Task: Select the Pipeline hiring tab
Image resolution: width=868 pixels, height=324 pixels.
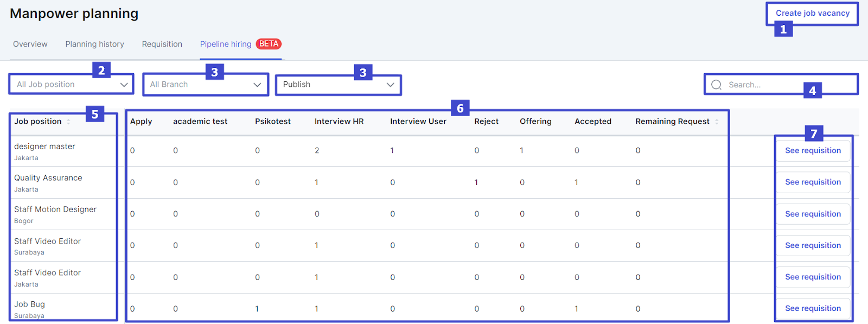Action: (225, 44)
